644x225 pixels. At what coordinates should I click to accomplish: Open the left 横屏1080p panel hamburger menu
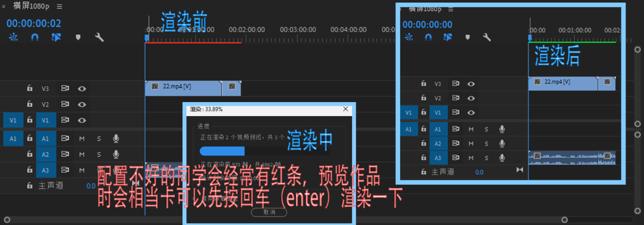click(x=59, y=6)
